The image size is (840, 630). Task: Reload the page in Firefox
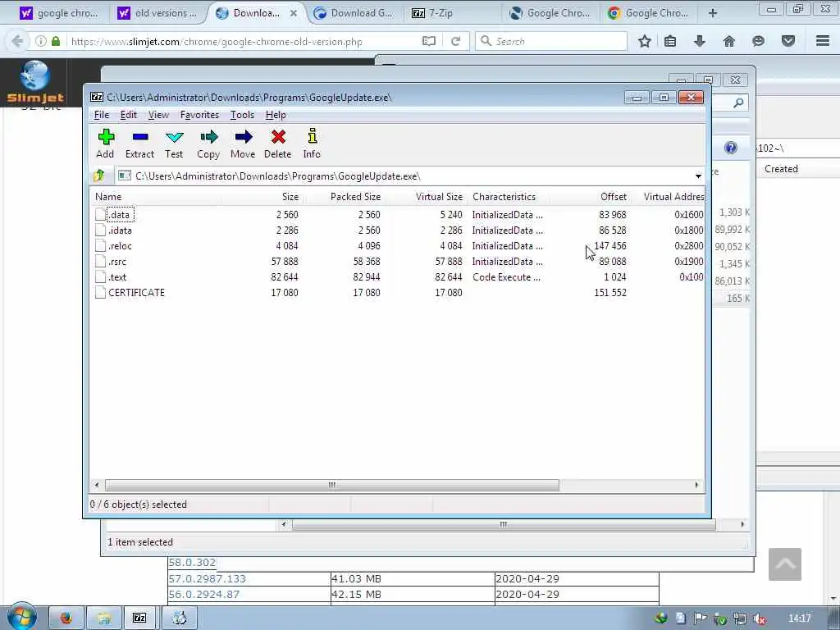coord(455,41)
